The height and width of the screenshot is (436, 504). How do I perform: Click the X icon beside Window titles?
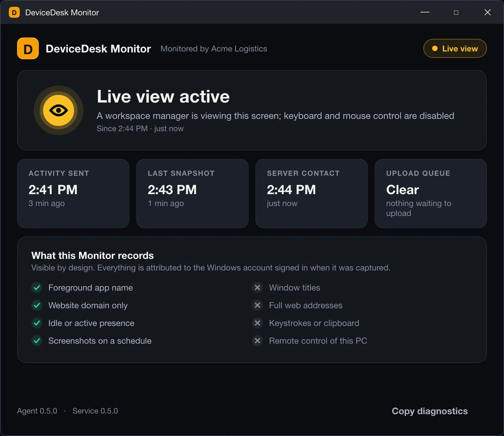(x=257, y=287)
